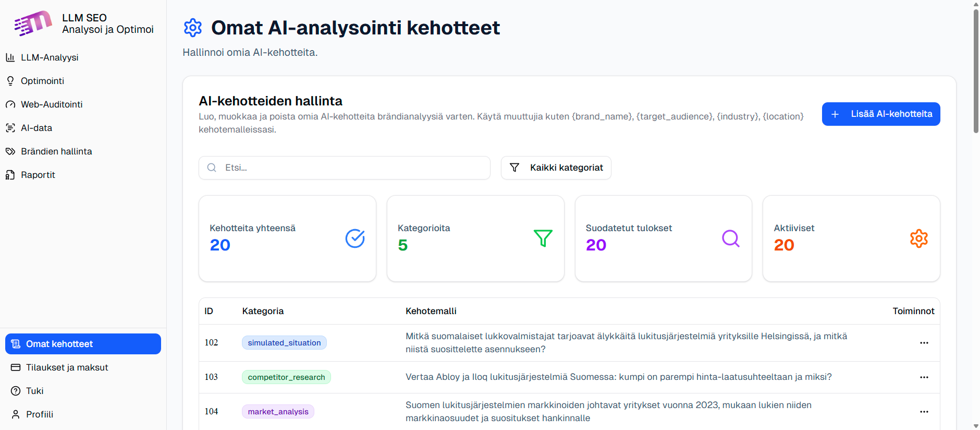The height and width of the screenshot is (430, 980).
Task: Click the LLM SEO logo icon
Action: (33, 23)
